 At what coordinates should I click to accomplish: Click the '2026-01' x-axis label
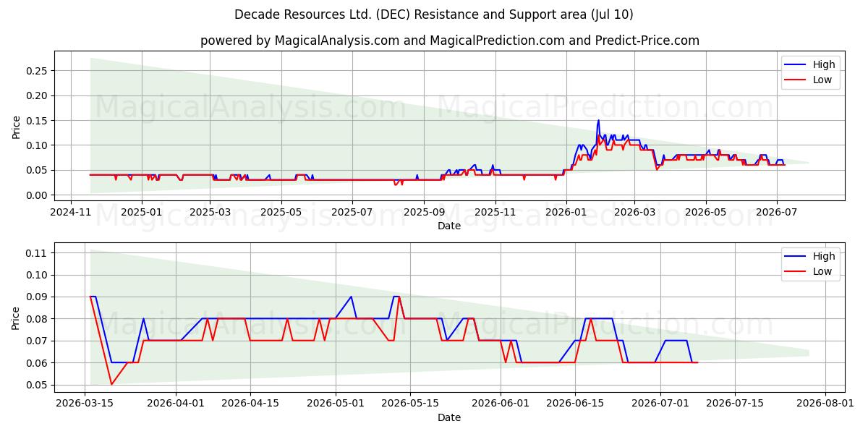[x=566, y=213]
